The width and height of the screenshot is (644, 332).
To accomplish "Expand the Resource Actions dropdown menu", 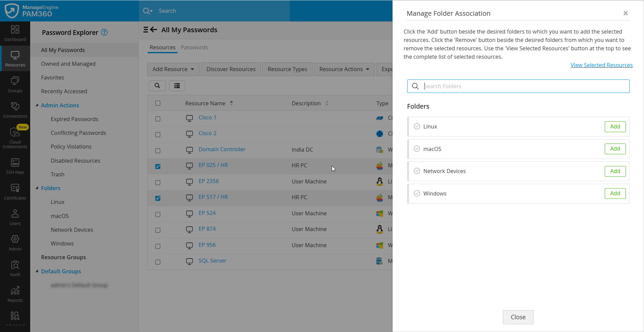I will coord(344,69).
